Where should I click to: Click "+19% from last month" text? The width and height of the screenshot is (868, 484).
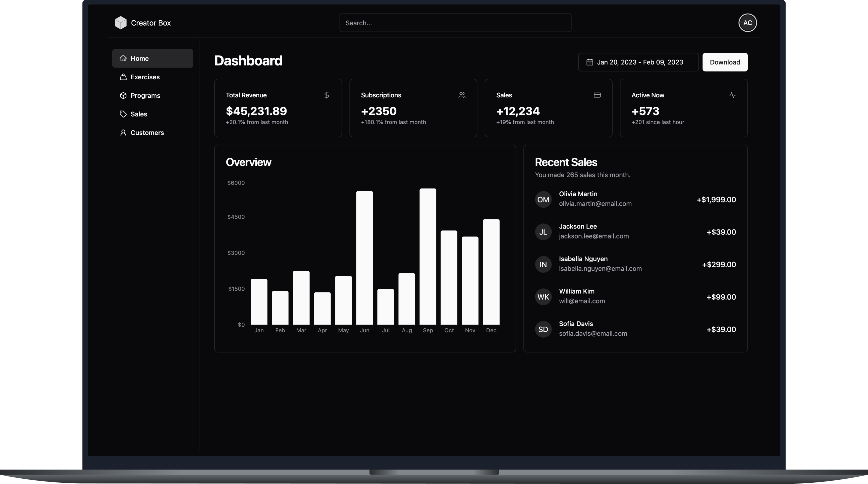[525, 122]
